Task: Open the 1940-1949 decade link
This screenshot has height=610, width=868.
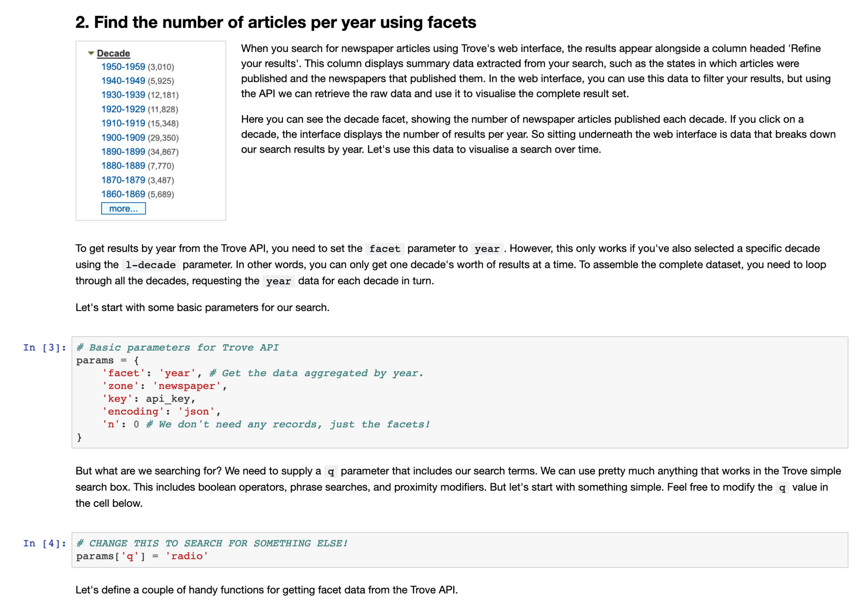Action: pyautogui.click(x=123, y=81)
